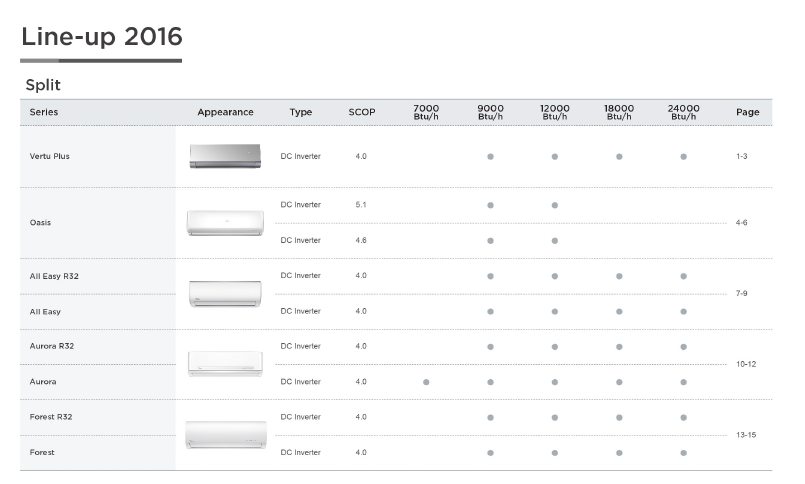
Task: Click the Aurora 7000 Btu/h availability dot
Action: click(x=426, y=382)
